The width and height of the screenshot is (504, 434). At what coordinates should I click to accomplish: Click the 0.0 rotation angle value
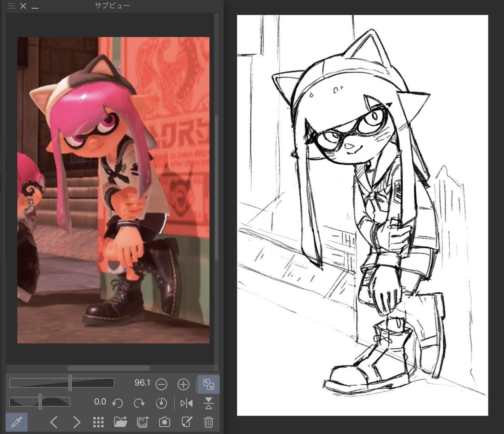[x=100, y=402]
